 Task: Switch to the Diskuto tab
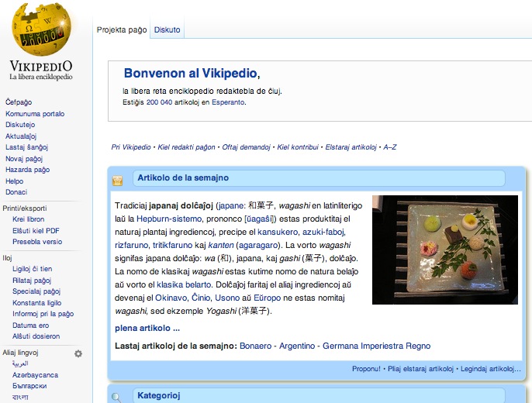coord(167,29)
